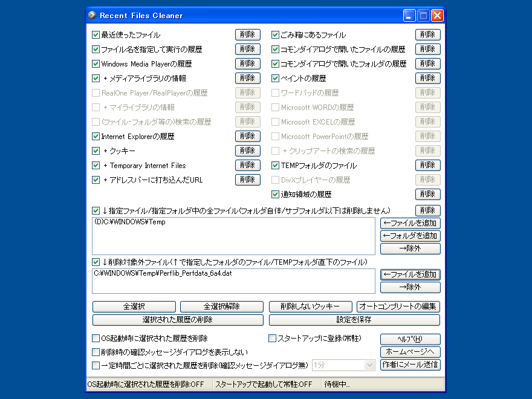This screenshot has width=532, height=399.
Task: Click 削除 for コモンダイアログで開いたファイルの履歴
Action: (428, 49)
